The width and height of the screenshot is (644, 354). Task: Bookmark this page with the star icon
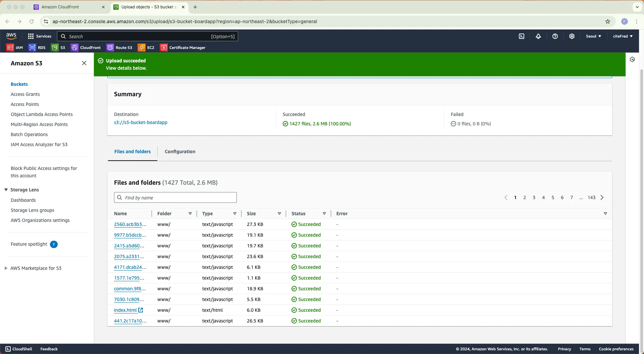click(x=608, y=21)
